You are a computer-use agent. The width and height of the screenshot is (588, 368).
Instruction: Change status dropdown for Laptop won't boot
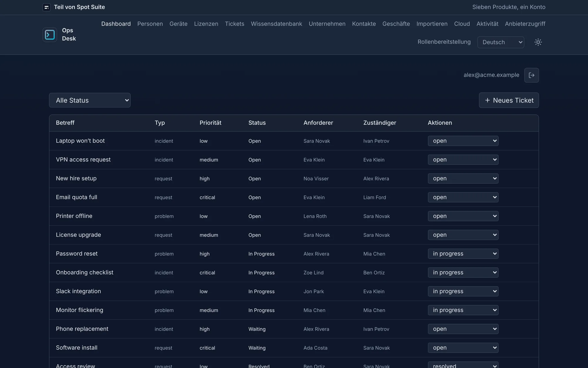(x=463, y=141)
